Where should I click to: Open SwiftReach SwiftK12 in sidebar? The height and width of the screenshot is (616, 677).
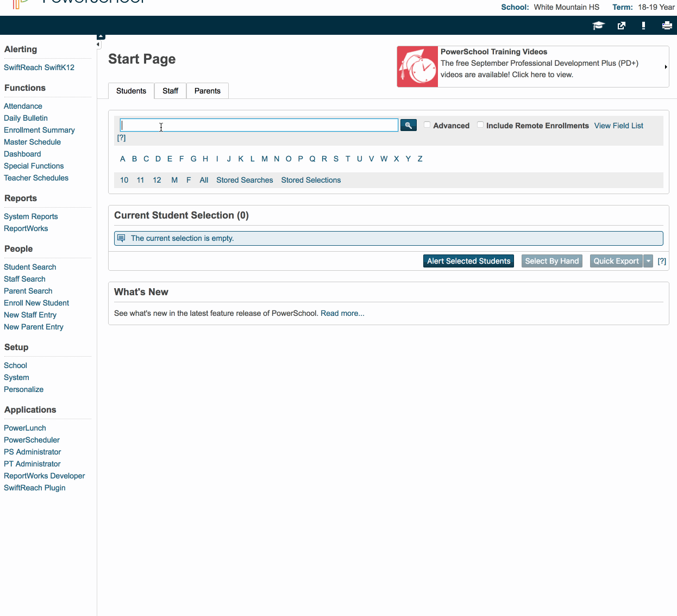coord(39,67)
